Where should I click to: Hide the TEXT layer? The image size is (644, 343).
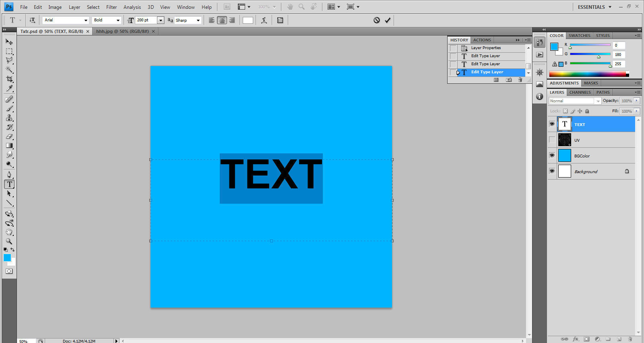[552, 124]
